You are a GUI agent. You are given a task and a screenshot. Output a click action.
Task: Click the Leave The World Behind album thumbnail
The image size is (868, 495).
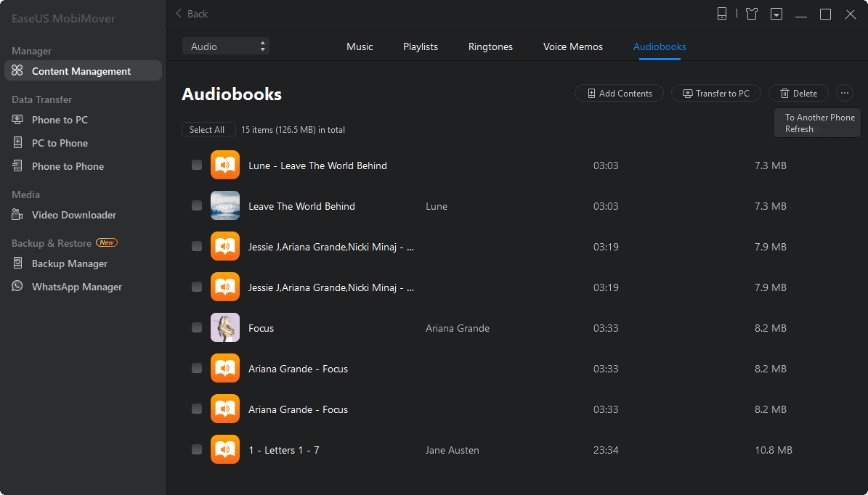point(225,206)
